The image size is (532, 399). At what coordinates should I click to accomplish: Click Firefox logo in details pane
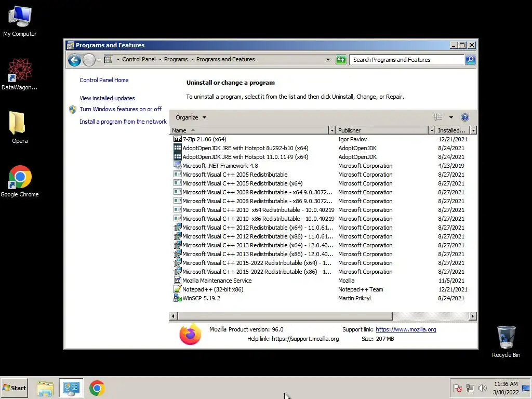tap(190, 334)
